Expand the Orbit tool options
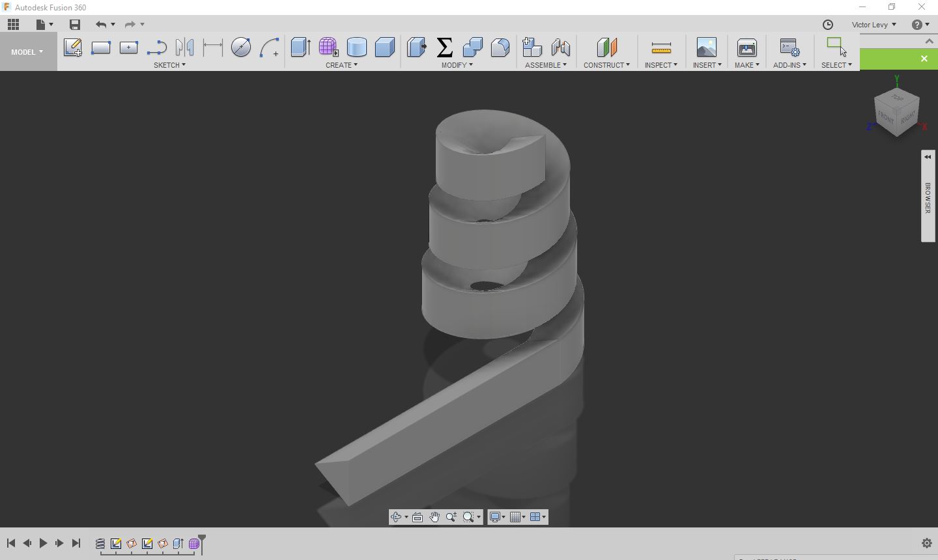The image size is (938, 560). pyautogui.click(x=406, y=517)
